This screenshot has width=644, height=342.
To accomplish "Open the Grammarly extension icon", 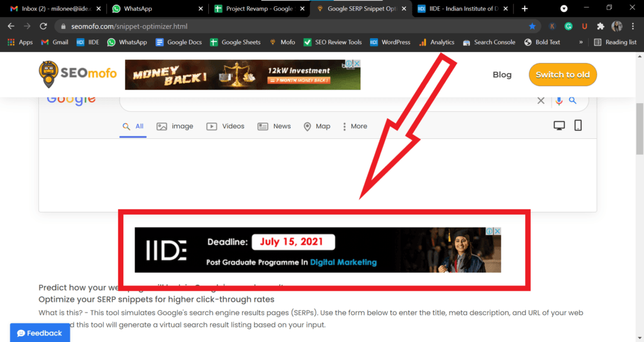I will (569, 26).
